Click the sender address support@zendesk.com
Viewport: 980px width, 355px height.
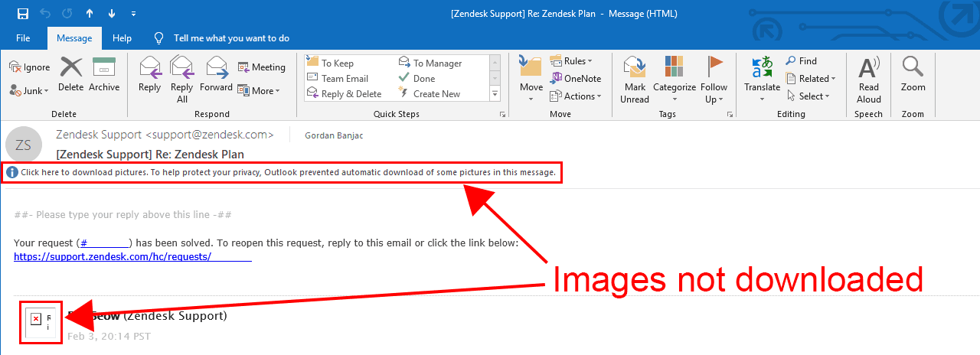click(x=209, y=135)
